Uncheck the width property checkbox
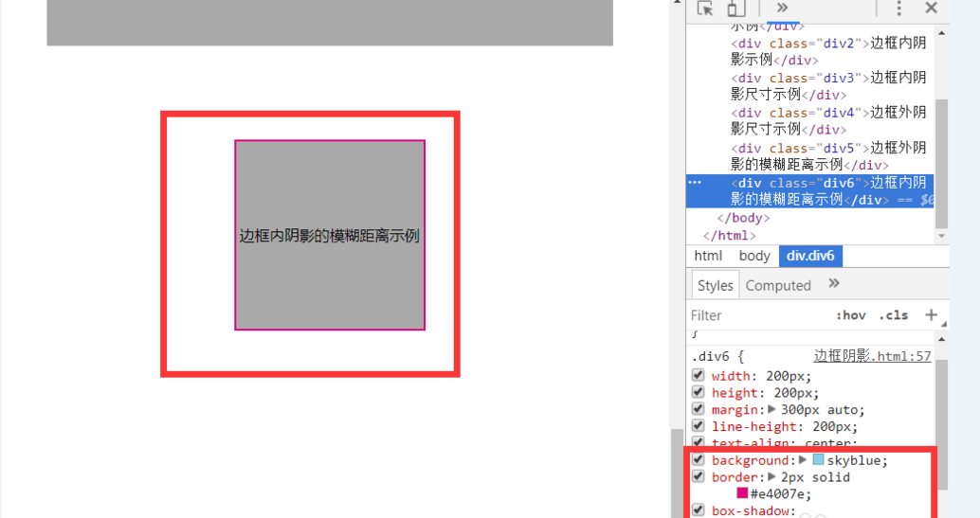 [x=699, y=375]
